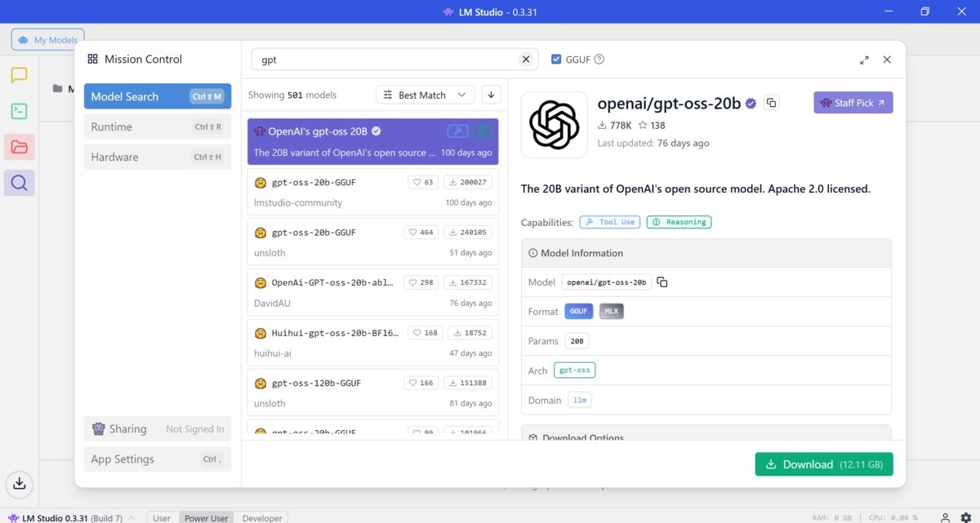This screenshot has height=523, width=980.
Task: Open the Discover search sidebar icon
Action: (19, 183)
